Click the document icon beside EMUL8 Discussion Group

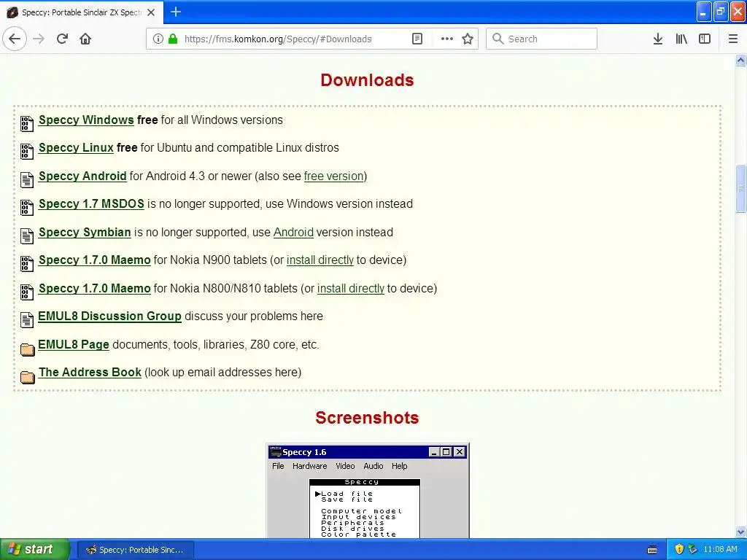(x=27, y=319)
